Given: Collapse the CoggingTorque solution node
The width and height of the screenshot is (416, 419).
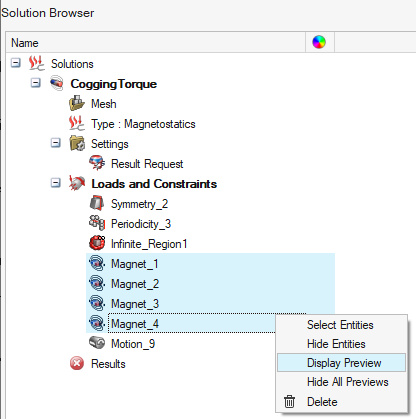Looking at the screenshot, I should point(36,83).
